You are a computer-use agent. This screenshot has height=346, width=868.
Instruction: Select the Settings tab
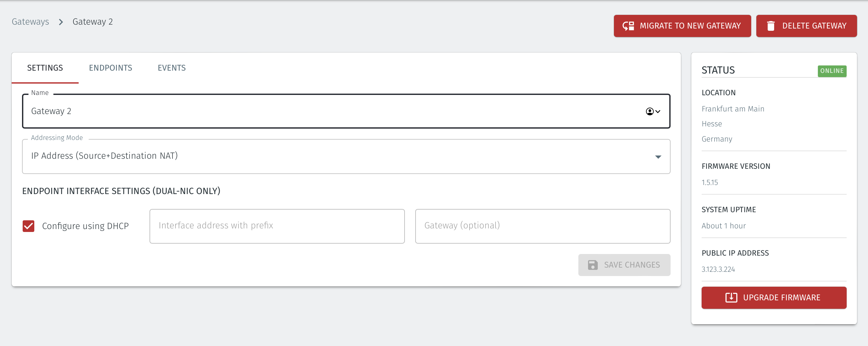pyautogui.click(x=45, y=68)
